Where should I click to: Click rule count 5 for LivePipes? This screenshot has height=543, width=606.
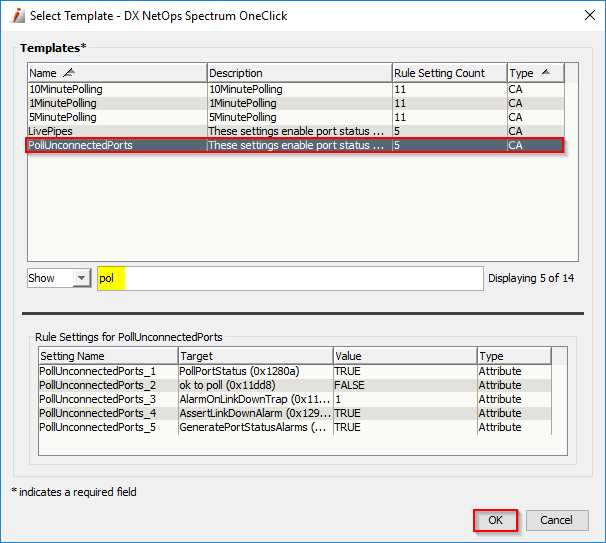click(449, 131)
